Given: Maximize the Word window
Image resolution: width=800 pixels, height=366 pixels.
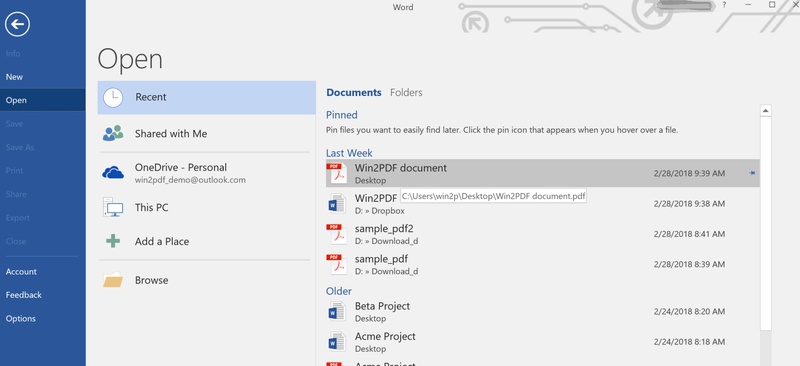Looking at the screenshot, I should point(772,5).
